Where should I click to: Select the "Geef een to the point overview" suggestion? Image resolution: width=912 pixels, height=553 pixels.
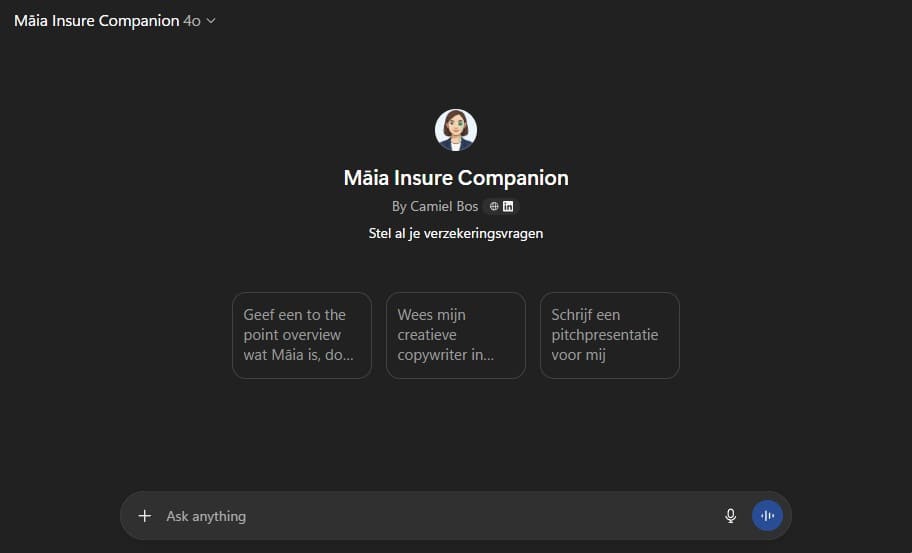point(301,335)
